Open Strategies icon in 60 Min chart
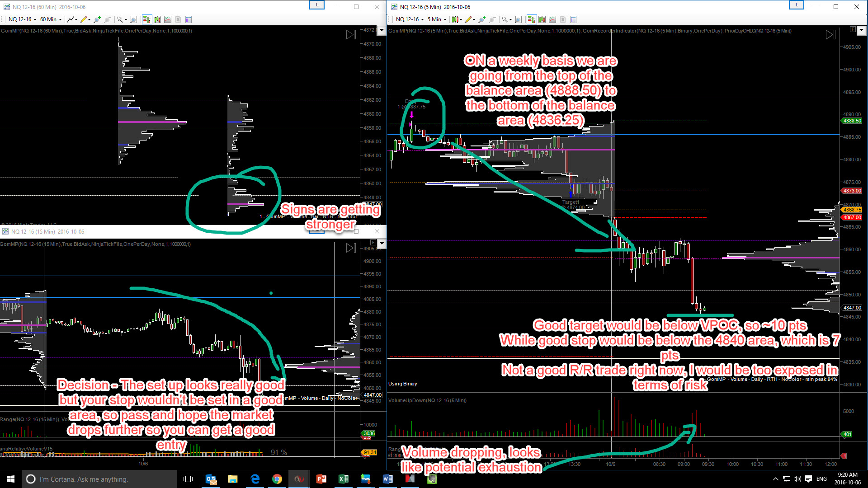Image resolution: width=868 pixels, height=488 pixels. coord(178,19)
